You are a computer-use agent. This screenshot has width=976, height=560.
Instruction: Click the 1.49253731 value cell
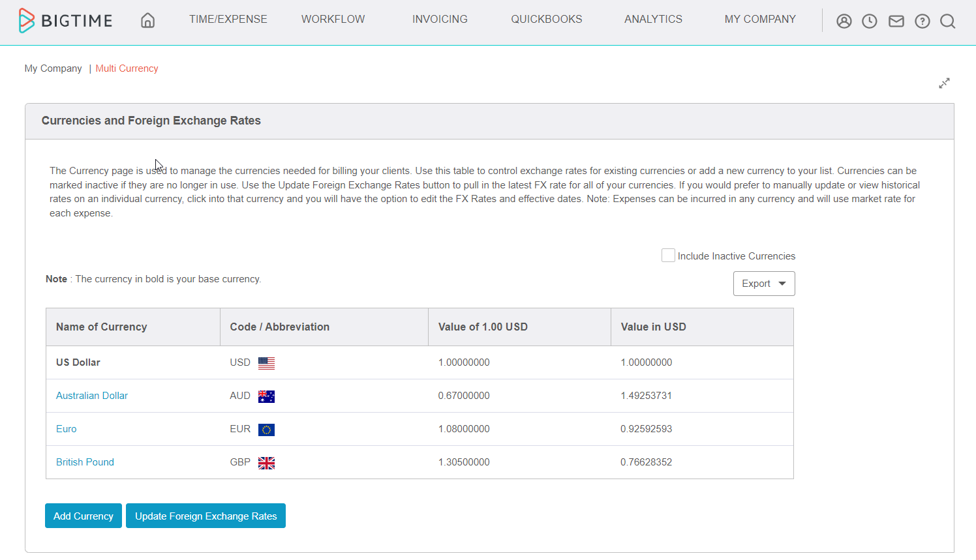[x=646, y=396]
